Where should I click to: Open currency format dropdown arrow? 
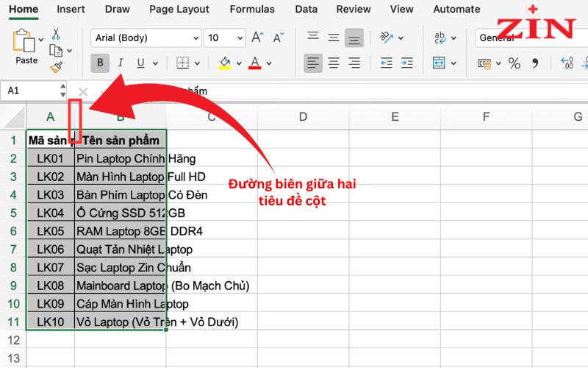pos(499,63)
